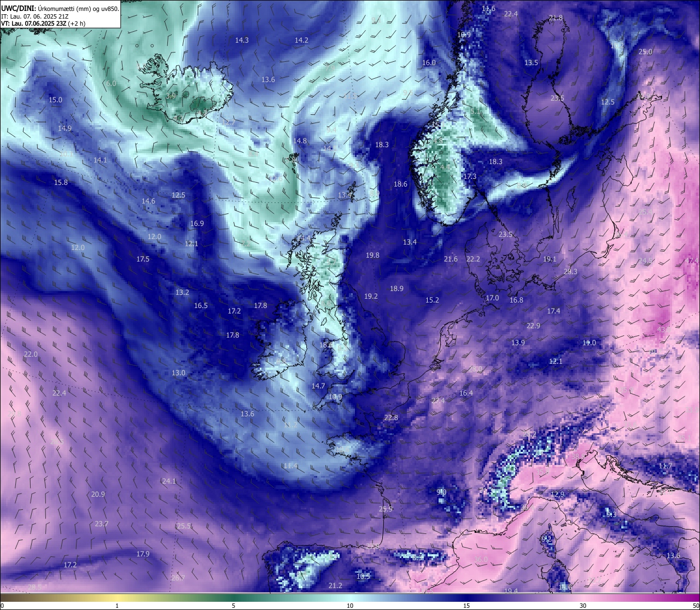Click the 19.1 value over the Baltic
700x610 pixels.
click(550, 259)
